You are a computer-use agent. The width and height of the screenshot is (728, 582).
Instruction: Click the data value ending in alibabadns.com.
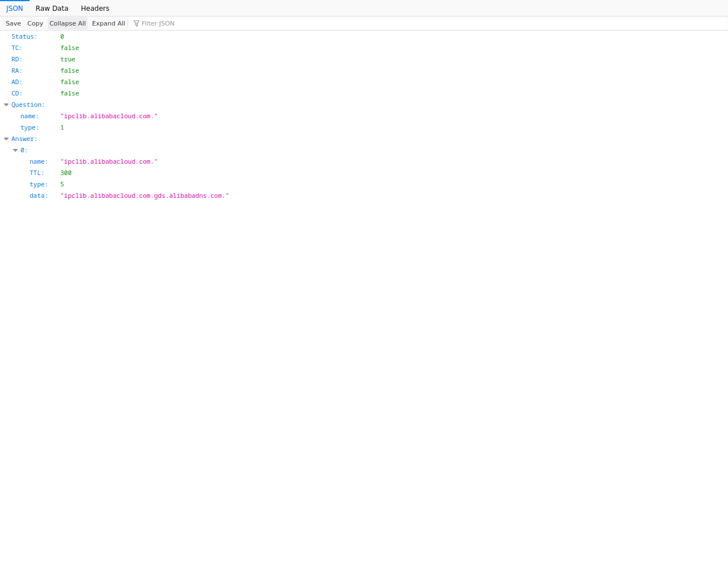(x=144, y=196)
